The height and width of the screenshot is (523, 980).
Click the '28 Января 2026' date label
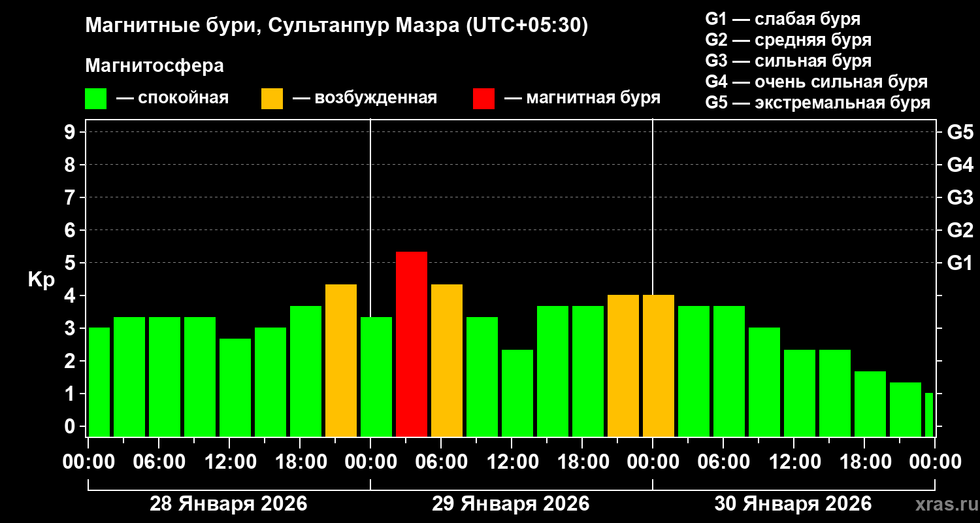click(229, 504)
